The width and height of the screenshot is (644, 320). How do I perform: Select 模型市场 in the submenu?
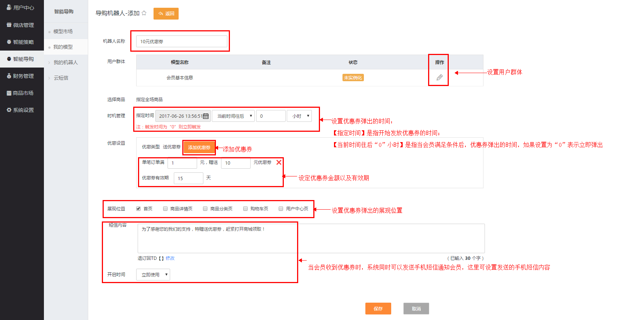click(63, 31)
